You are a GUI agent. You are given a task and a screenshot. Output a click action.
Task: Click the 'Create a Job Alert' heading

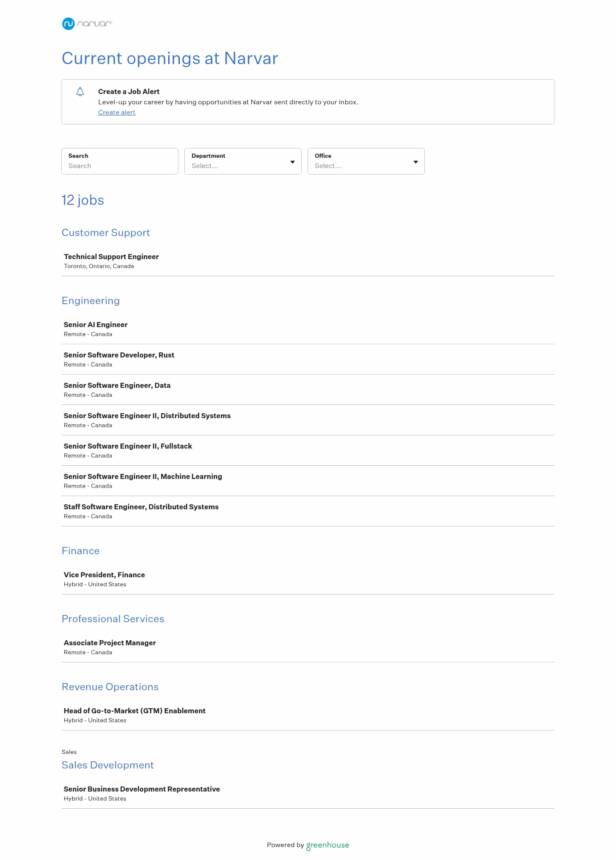coord(129,92)
